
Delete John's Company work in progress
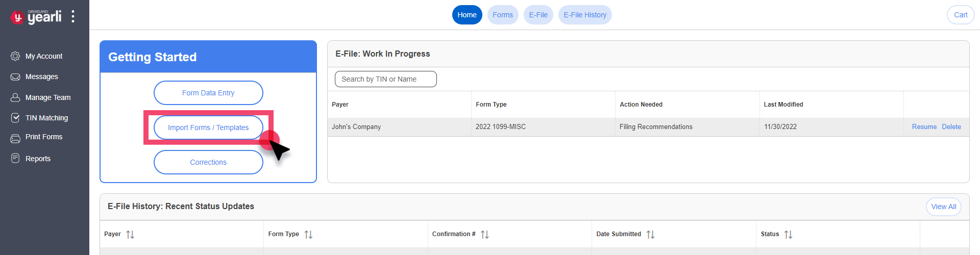click(x=951, y=127)
